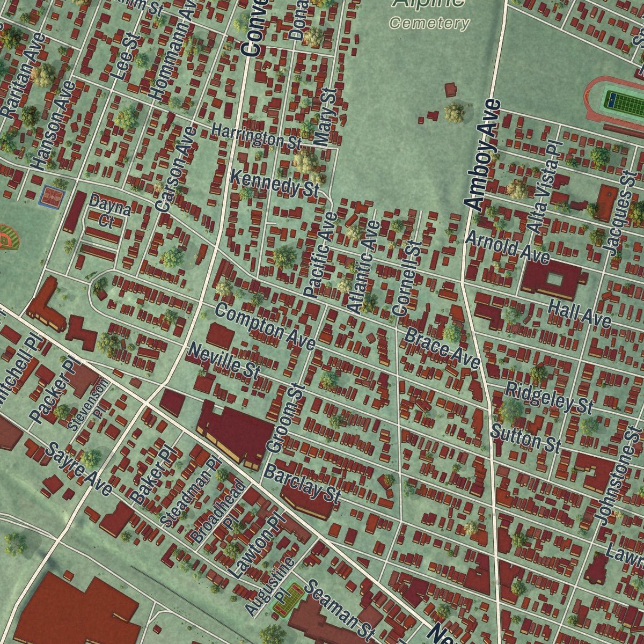Click the Hall Ave label
Viewport: 644px width, 644px height.
(x=580, y=314)
